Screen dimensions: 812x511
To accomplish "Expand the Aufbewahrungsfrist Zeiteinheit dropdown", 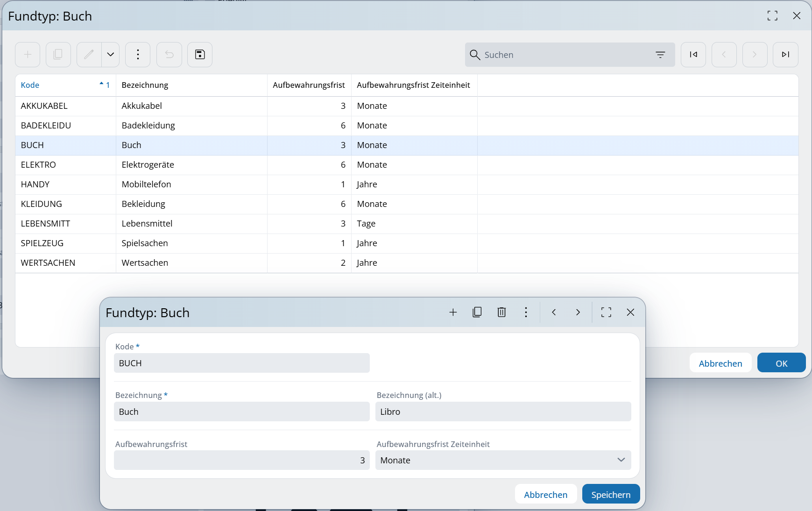I will (x=621, y=460).
